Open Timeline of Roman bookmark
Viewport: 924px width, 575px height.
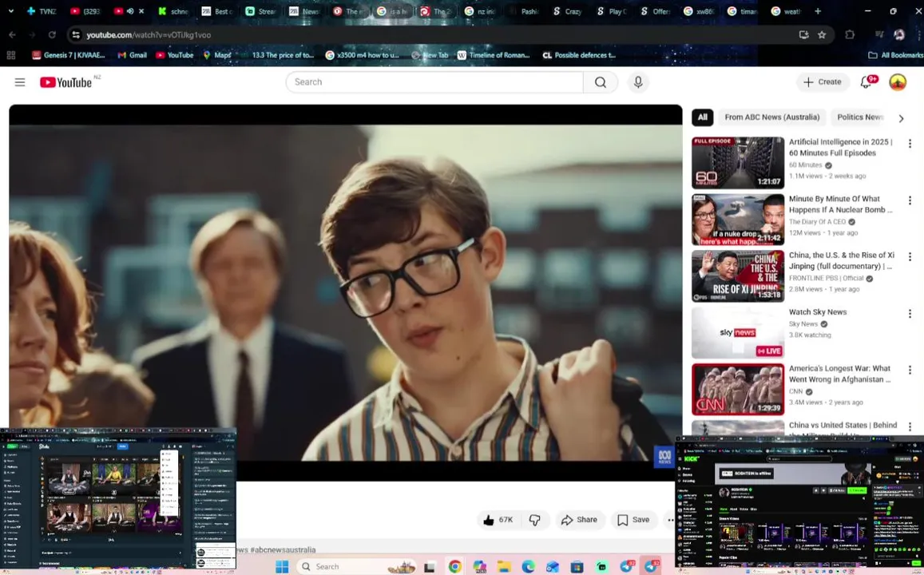(x=494, y=55)
